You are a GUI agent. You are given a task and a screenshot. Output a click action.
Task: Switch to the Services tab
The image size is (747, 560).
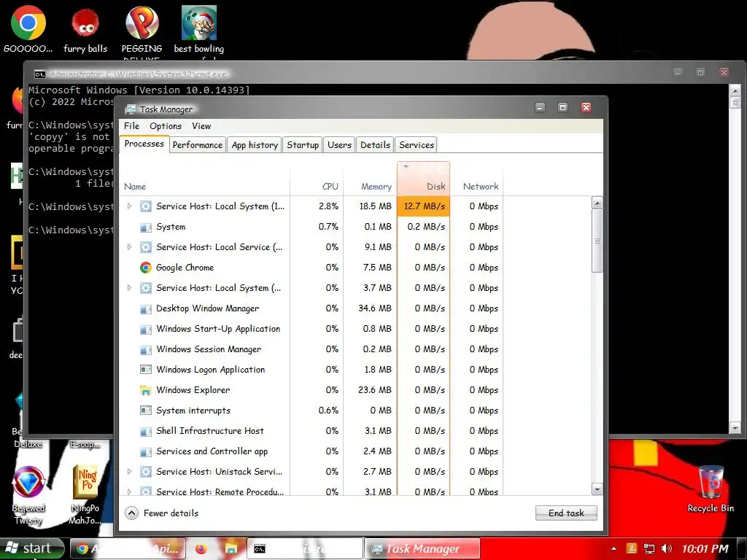point(417,145)
